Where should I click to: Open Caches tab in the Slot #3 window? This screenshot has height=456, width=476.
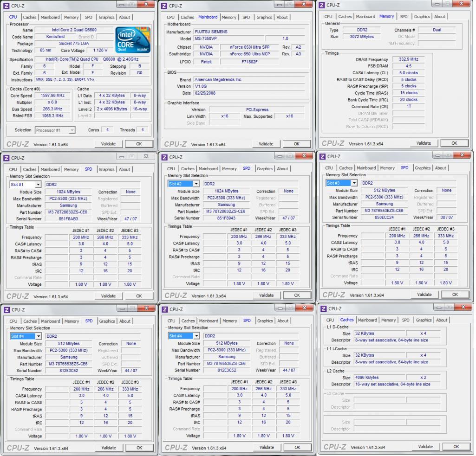point(346,168)
